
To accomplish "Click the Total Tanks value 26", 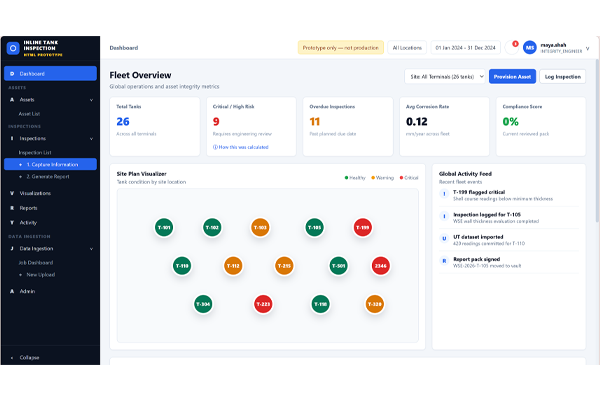I will point(123,122).
